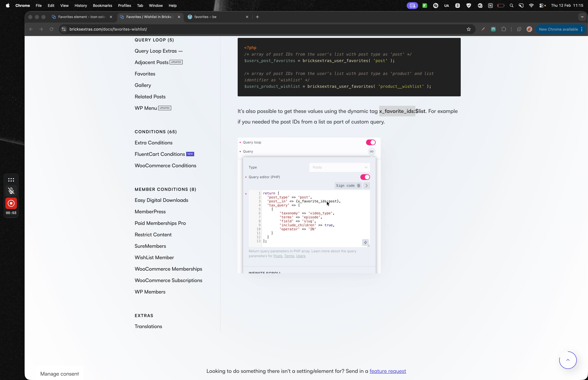Click the Users link in query help text
This screenshot has width=588, height=380.
pos(301,256)
